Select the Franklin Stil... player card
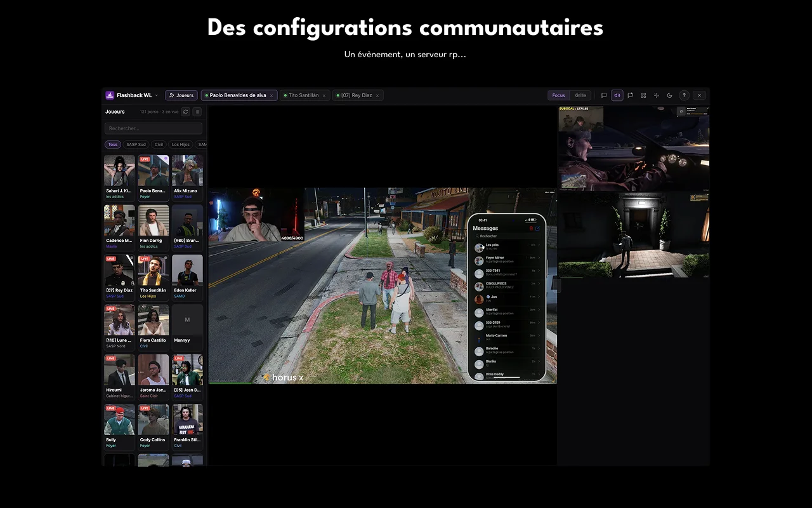 (x=187, y=427)
